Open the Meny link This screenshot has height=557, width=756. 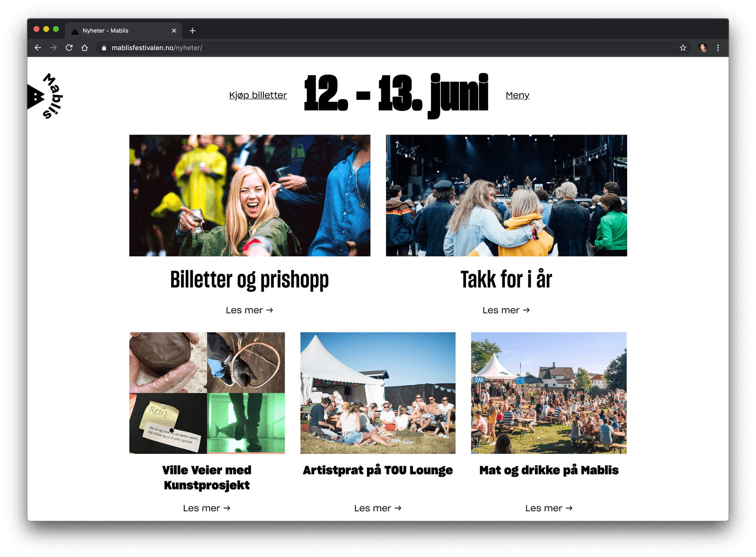pyautogui.click(x=517, y=95)
